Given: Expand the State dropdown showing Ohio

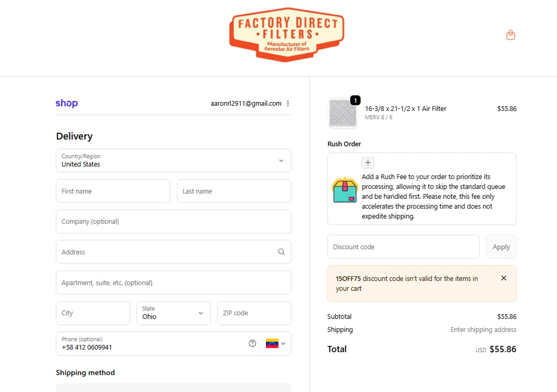Looking at the screenshot, I should pos(173,313).
